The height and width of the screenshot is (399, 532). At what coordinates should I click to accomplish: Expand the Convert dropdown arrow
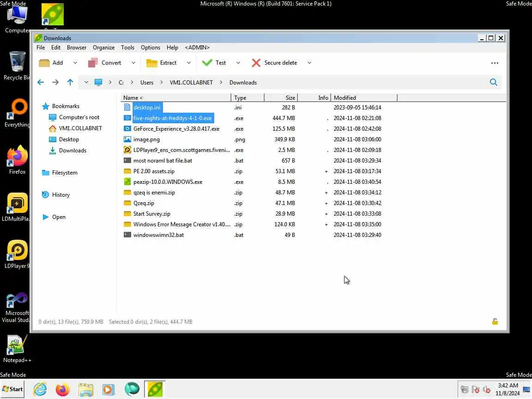pos(133,63)
